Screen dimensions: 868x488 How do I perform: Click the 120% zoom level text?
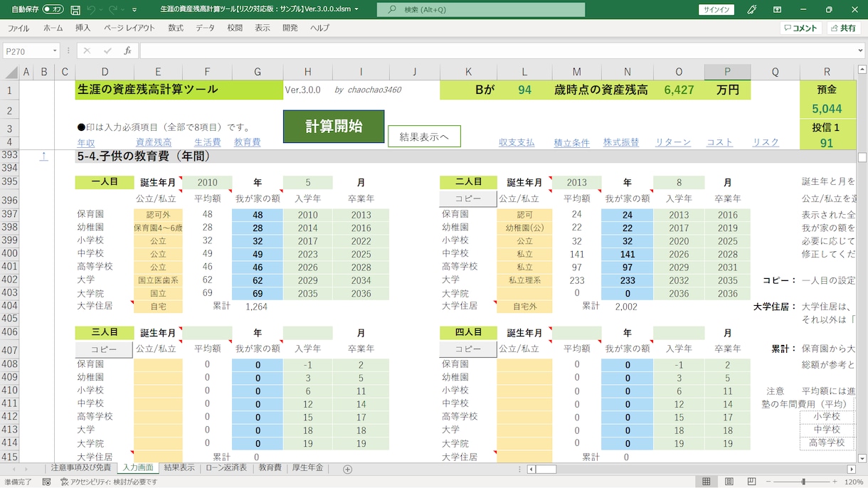coord(854,482)
